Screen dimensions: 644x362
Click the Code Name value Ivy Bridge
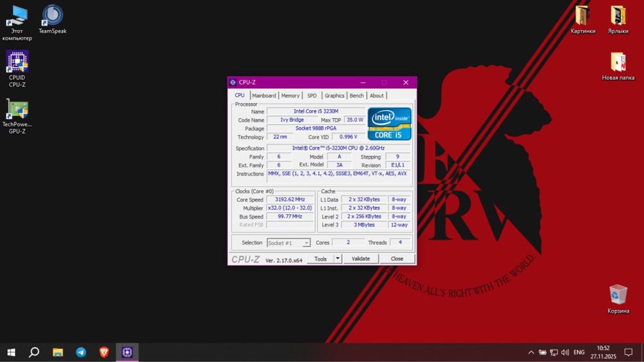[292, 120]
